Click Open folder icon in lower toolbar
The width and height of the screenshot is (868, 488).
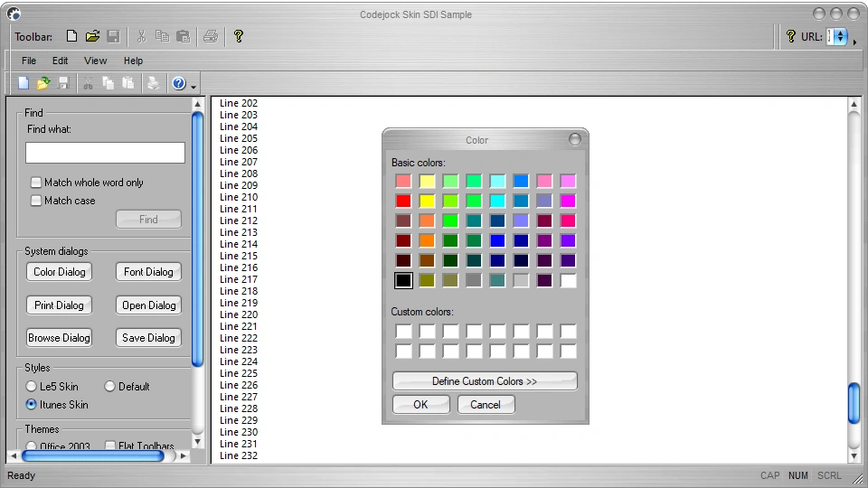pos(43,83)
